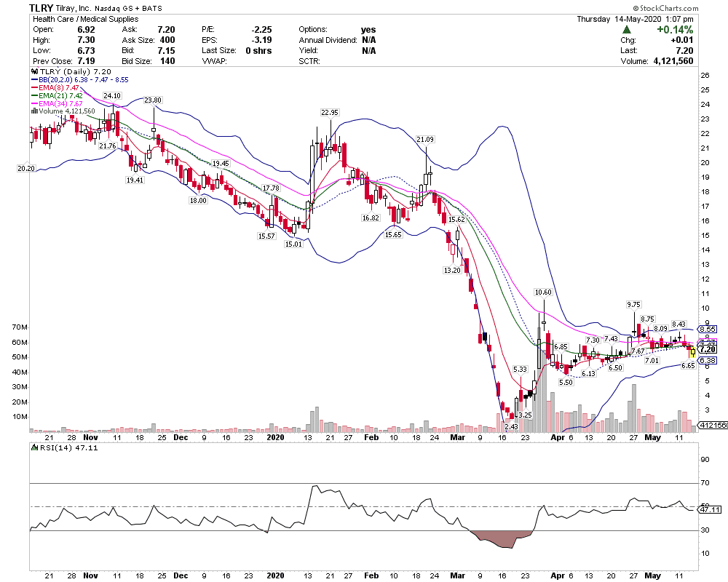
Task: Click the Volume 4,121,560 legend entry
Action: (x=63, y=111)
